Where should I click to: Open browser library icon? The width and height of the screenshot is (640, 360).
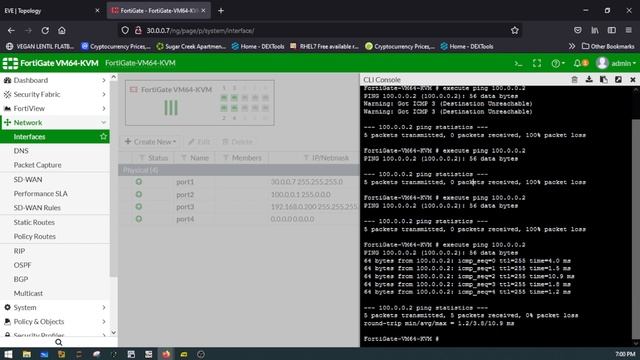[x=595, y=30]
